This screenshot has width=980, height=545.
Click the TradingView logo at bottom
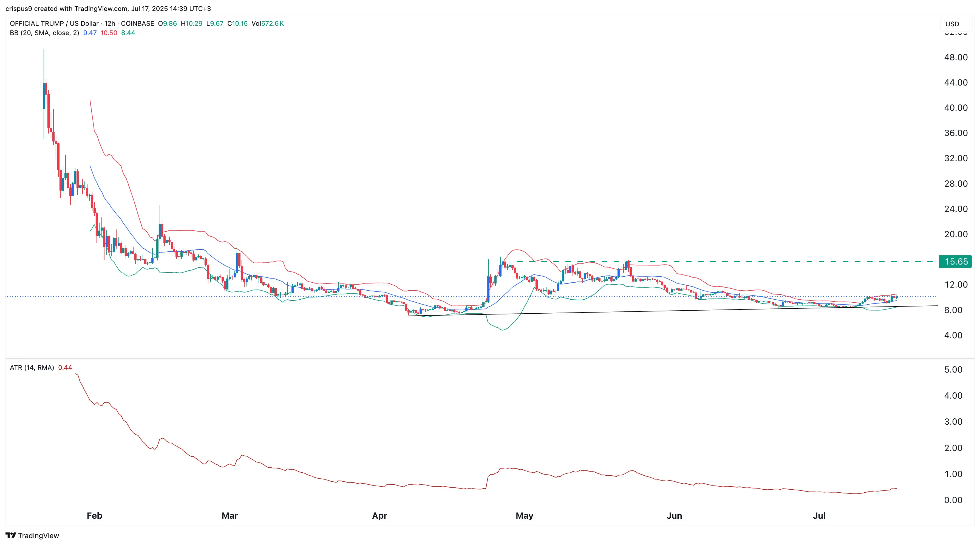tap(32, 535)
